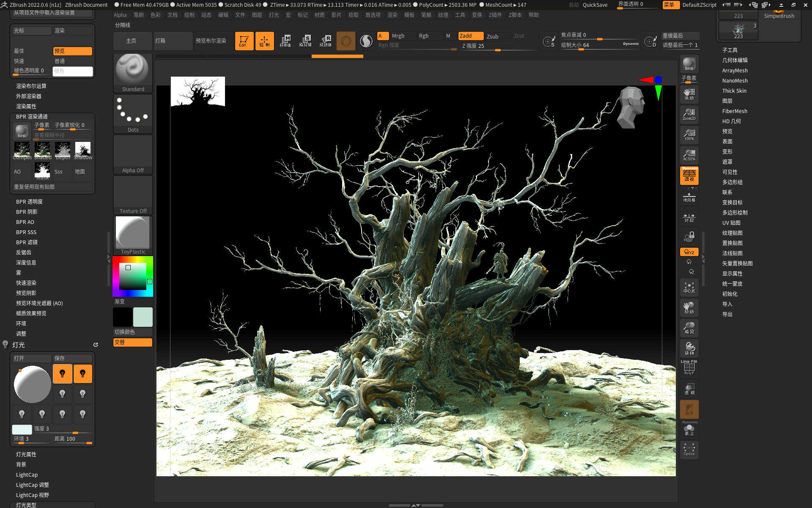812x508 pixels.
Task: Expand the LightCap section
Action: click(27, 475)
